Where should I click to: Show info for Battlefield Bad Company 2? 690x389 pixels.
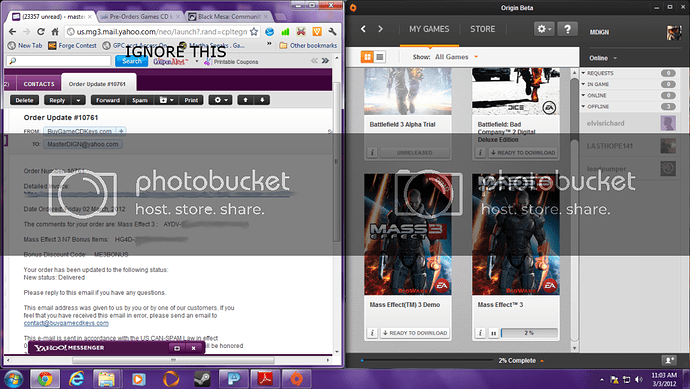pyautogui.click(x=481, y=153)
